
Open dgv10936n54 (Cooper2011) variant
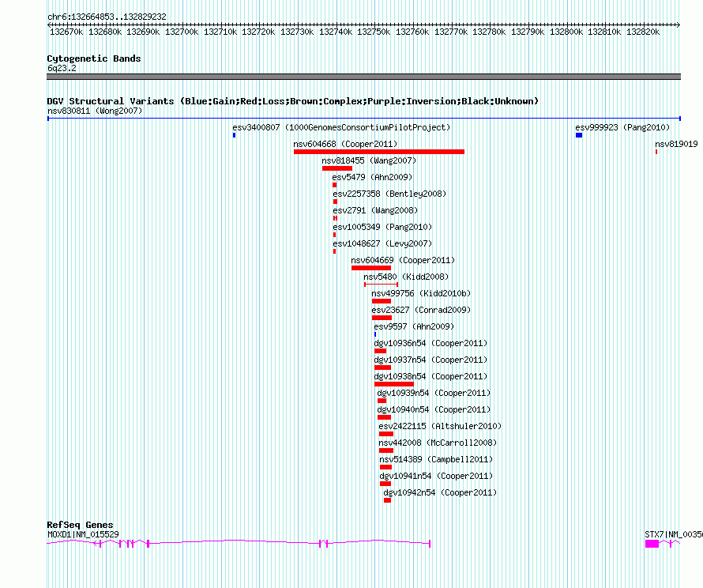click(x=430, y=343)
